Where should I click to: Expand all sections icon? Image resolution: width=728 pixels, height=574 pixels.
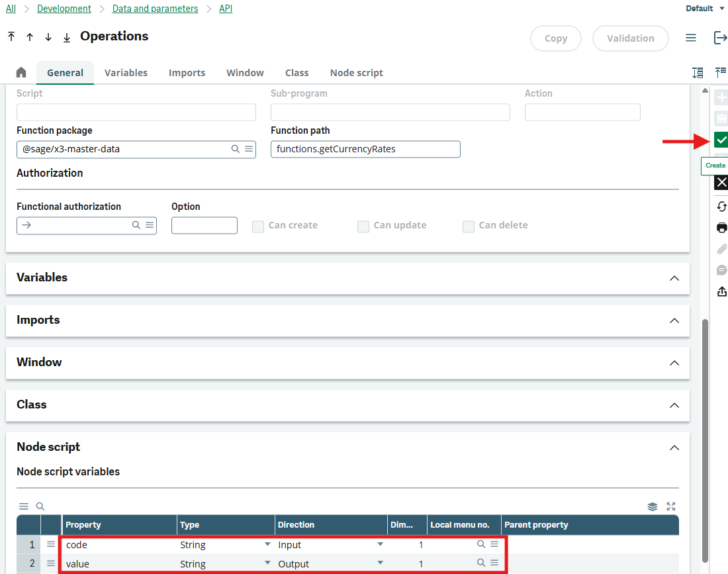point(698,72)
